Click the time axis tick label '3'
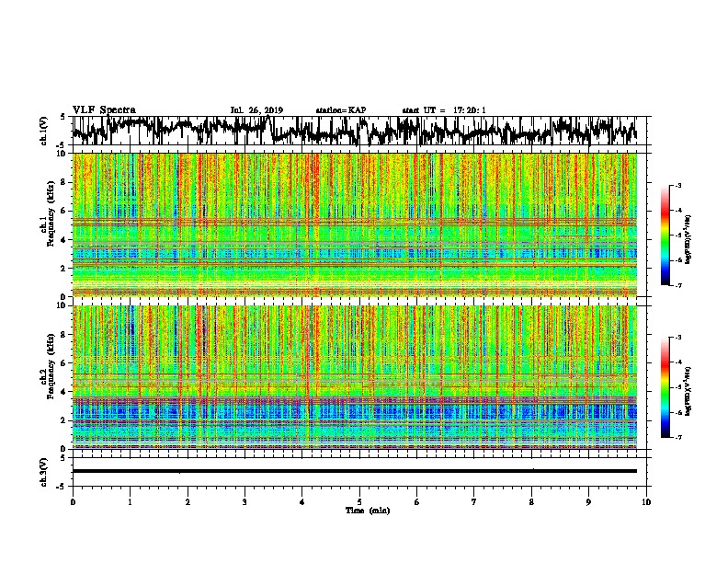The image size is (728, 563). click(x=245, y=502)
